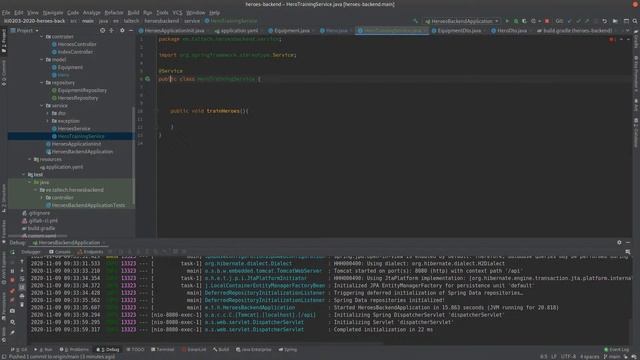Screen dimensions: 640x360
Task: Open the Debugger tab in Debug panel
Action: coord(31,252)
